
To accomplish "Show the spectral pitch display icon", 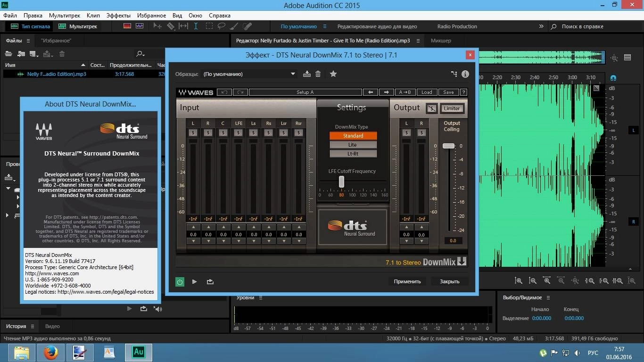I will tap(139, 26).
